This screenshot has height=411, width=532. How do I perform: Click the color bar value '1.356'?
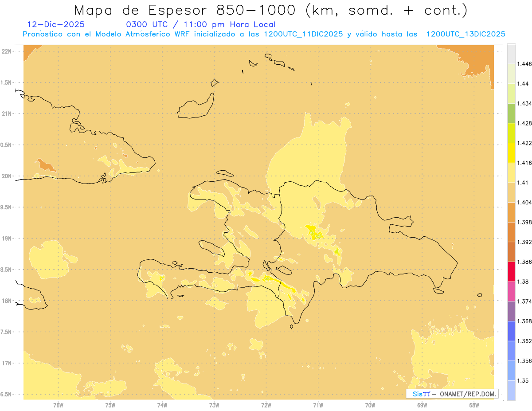[x=524, y=361]
